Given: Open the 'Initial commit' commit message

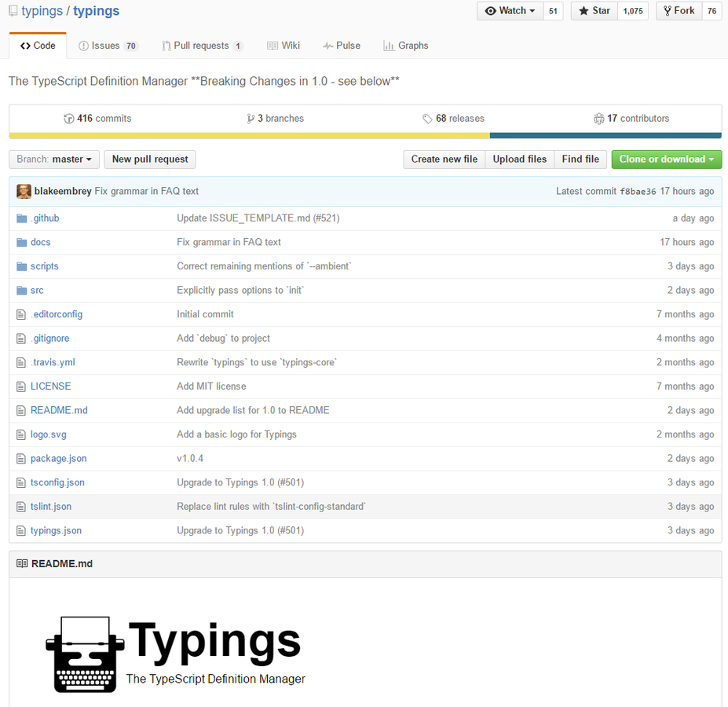Looking at the screenshot, I should (x=205, y=314).
